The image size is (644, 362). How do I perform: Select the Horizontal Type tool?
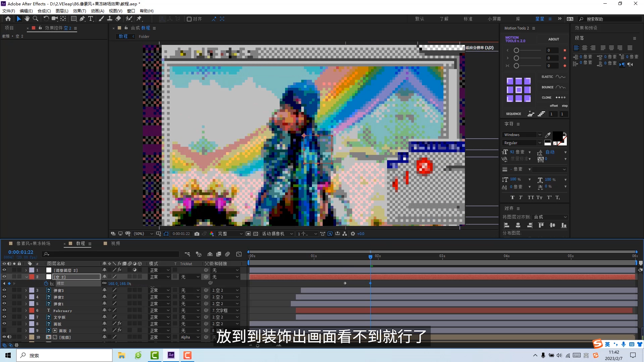coord(91,19)
